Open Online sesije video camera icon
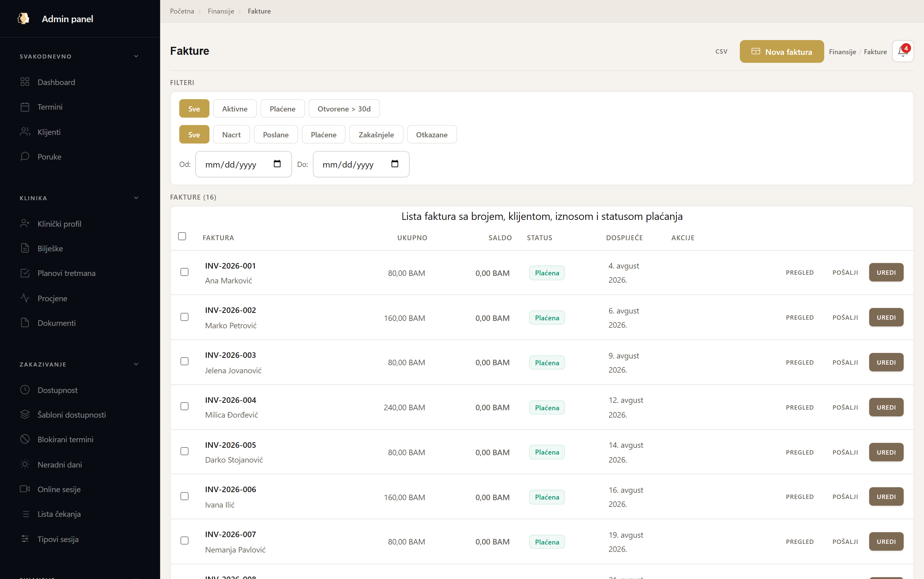Screen dimensions: 924x579 [25, 489]
